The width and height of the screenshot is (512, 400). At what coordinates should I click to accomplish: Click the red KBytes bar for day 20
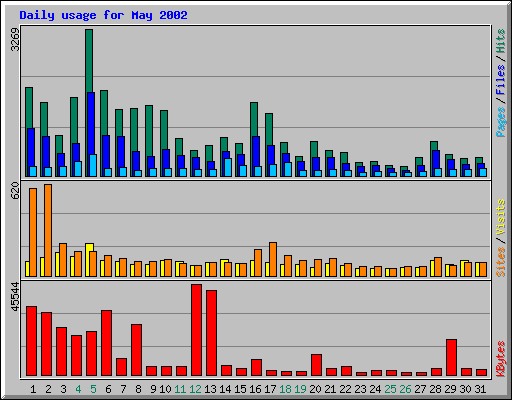point(317,365)
